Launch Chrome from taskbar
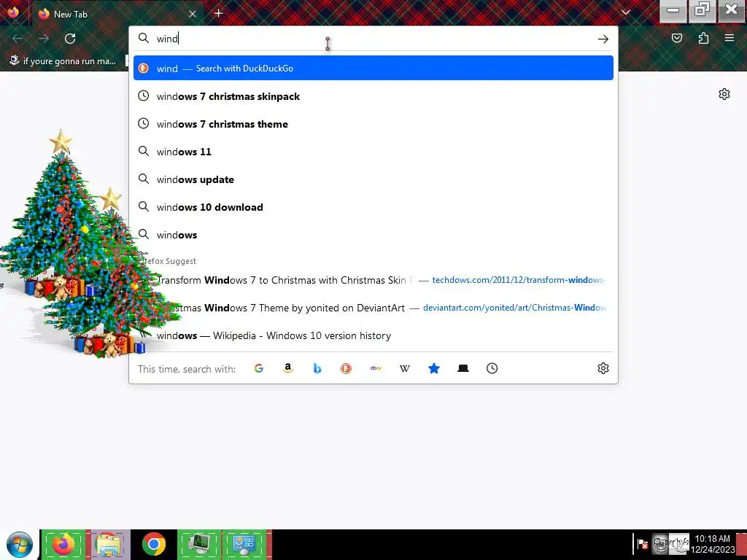Screen dimensions: 747x560 [x=153, y=544]
